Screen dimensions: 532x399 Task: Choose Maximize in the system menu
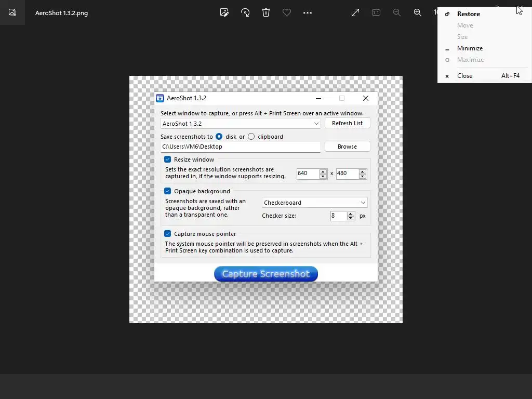484,60
